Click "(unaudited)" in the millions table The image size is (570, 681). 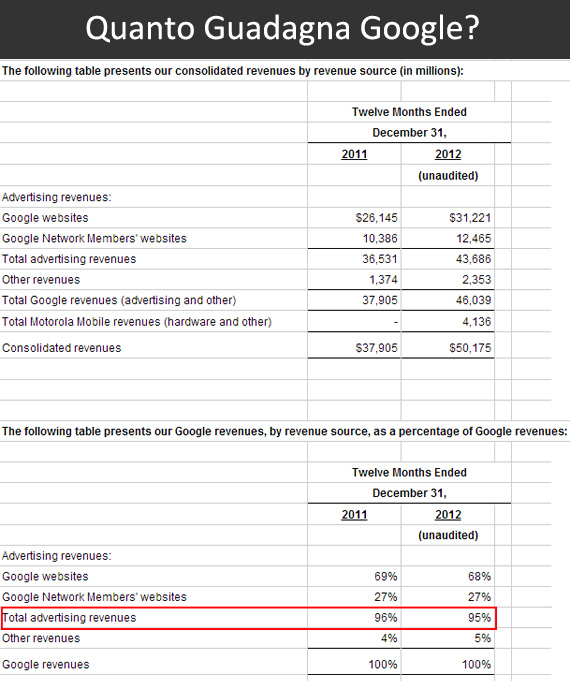(x=448, y=176)
